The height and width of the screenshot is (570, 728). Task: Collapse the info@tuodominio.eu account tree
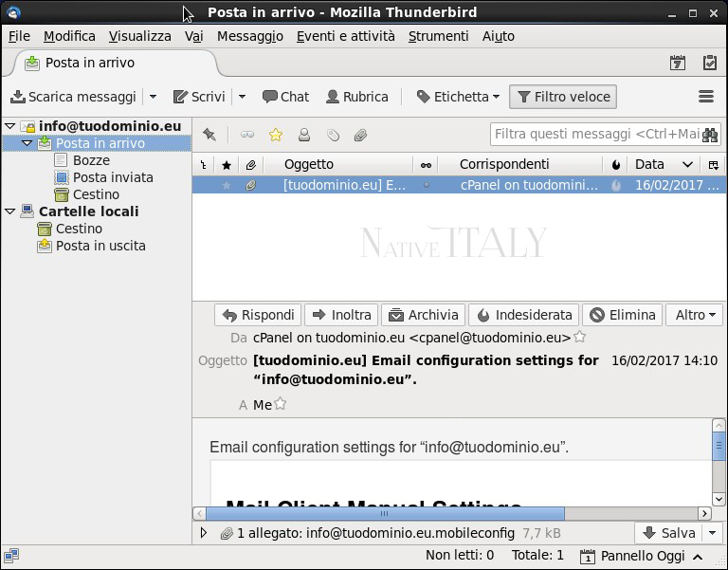pyautogui.click(x=10, y=126)
